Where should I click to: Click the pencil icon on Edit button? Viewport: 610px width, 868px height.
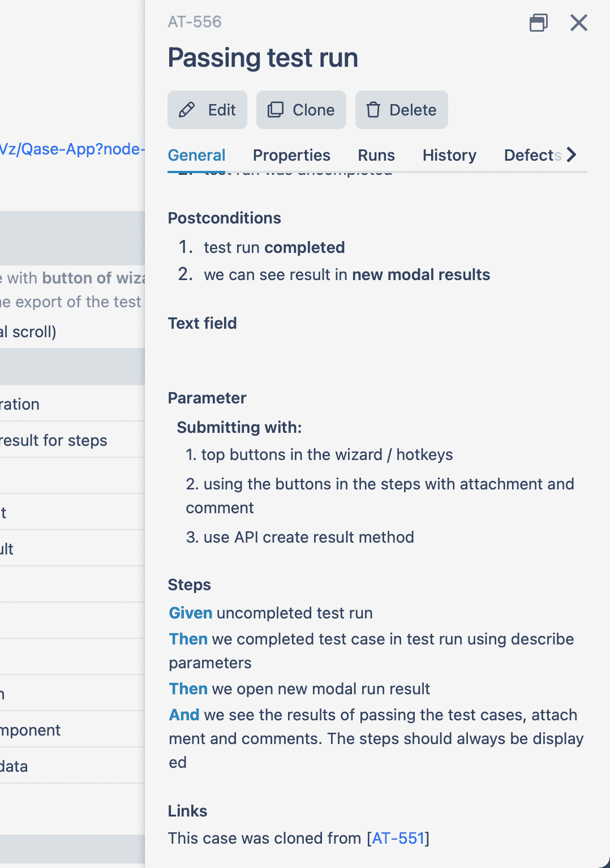(x=187, y=110)
